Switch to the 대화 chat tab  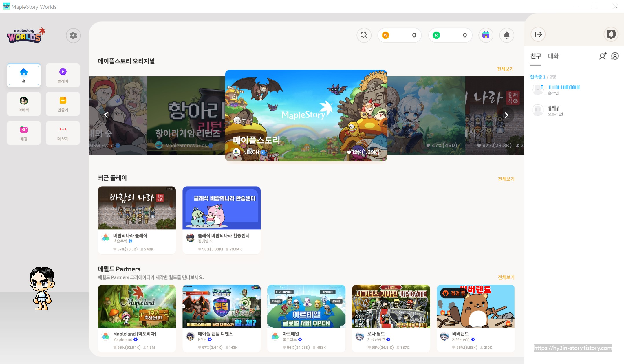(x=553, y=56)
